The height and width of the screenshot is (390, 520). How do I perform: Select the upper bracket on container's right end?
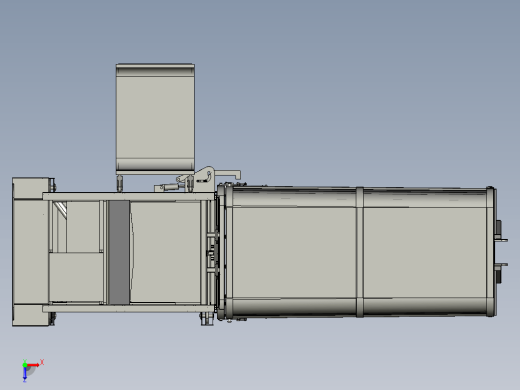click(501, 232)
